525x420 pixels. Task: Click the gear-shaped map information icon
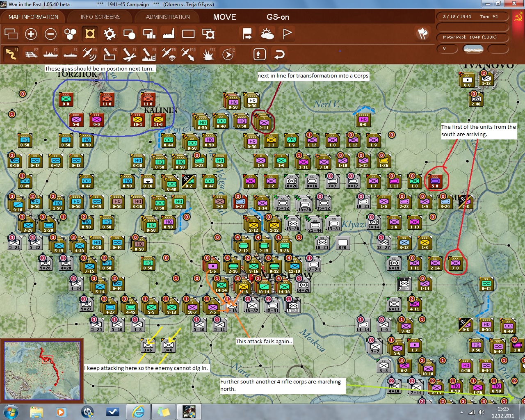click(110, 34)
